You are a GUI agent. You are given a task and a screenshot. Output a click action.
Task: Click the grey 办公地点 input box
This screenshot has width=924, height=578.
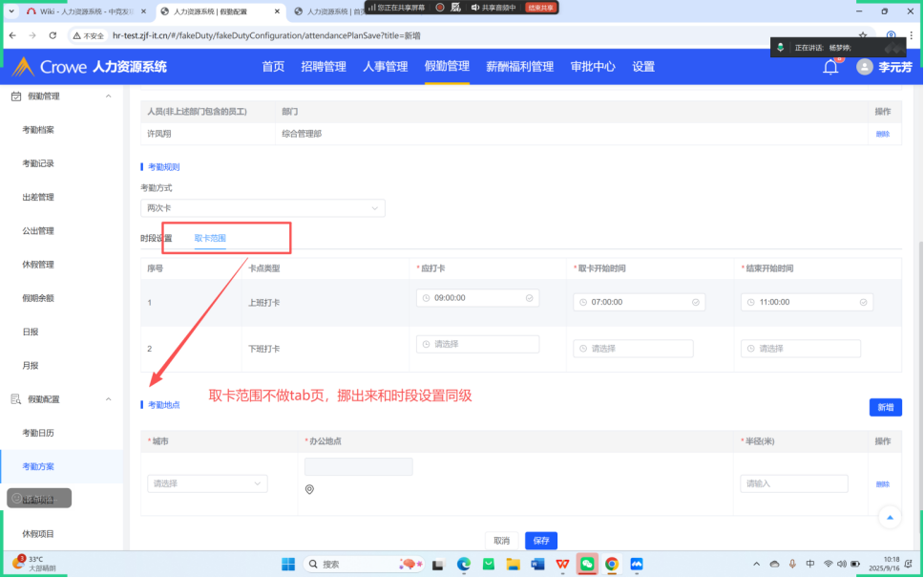(x=358, y=466)
